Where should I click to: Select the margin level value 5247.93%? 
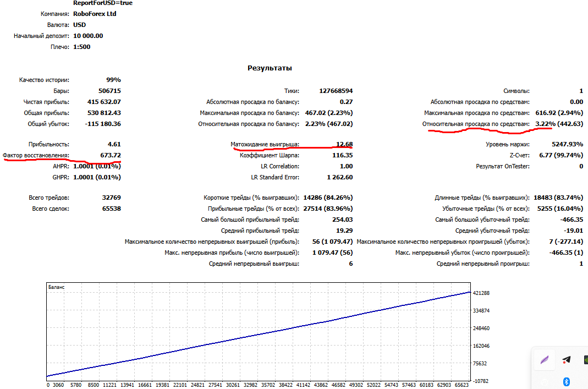pos(568,144)
